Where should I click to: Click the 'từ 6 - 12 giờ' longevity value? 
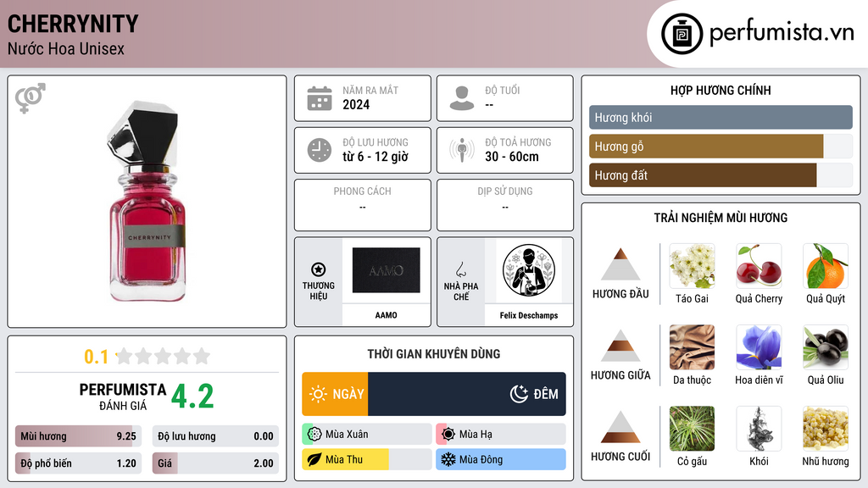376,157
